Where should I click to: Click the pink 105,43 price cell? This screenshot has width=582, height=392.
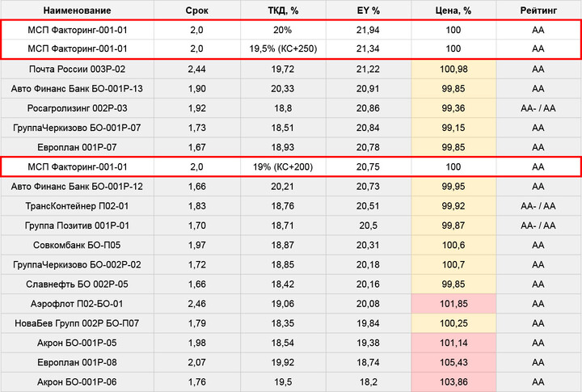point(453,362)
